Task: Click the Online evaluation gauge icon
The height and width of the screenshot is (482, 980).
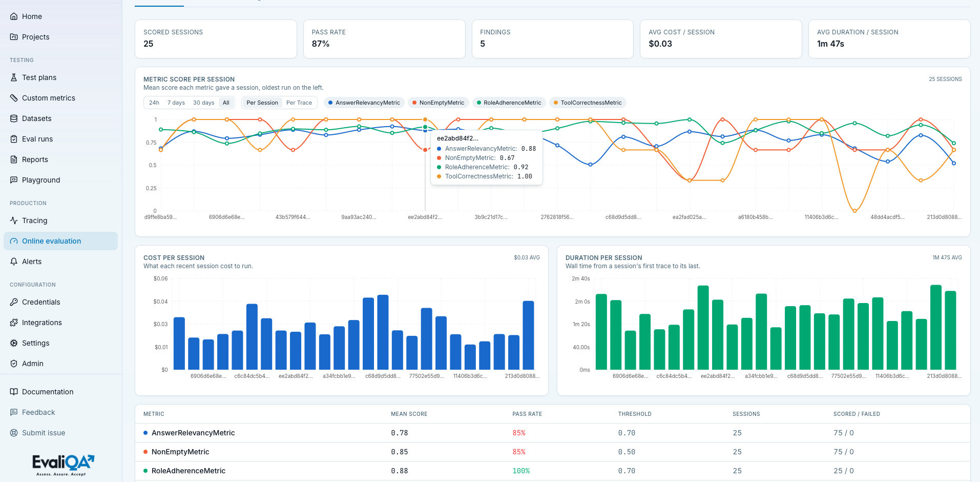Action: 14,241
